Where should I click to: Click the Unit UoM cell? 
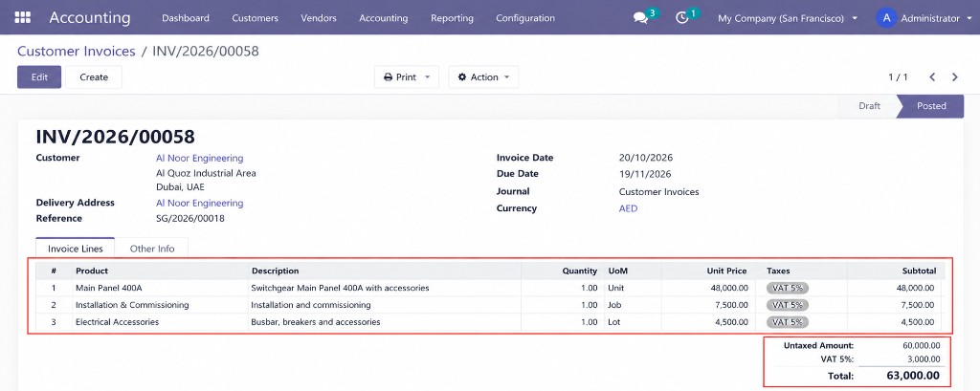point(616,288)
